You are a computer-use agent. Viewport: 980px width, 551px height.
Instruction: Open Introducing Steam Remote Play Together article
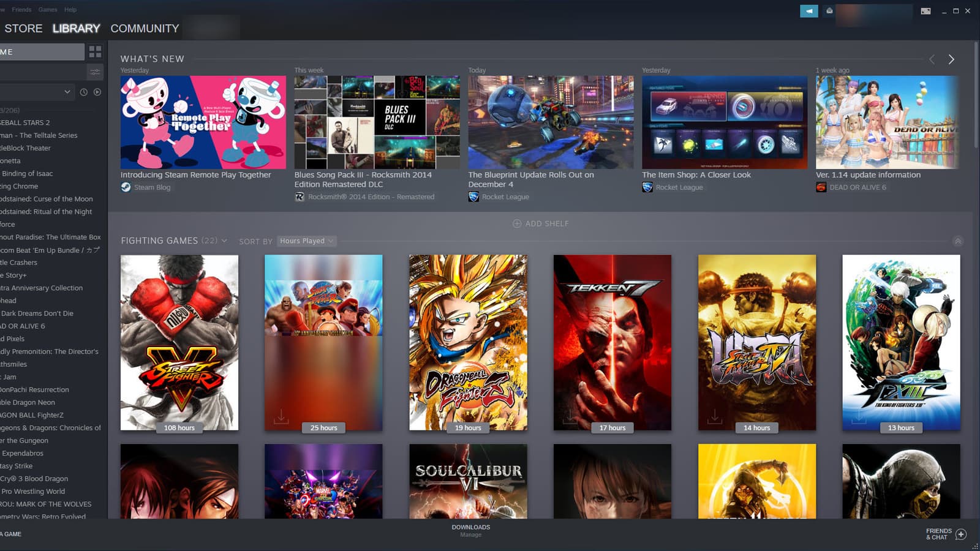pyautogui.click(x=195, y=175)
